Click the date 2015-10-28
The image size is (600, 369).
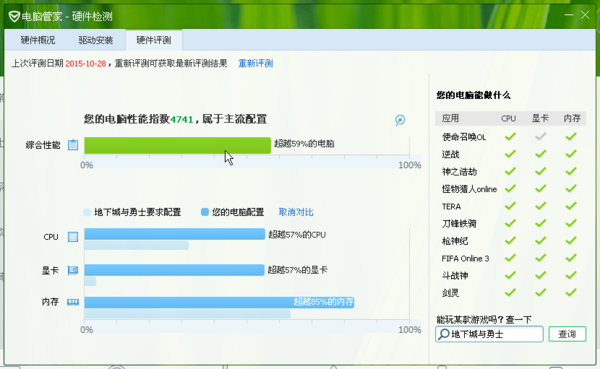85,64
